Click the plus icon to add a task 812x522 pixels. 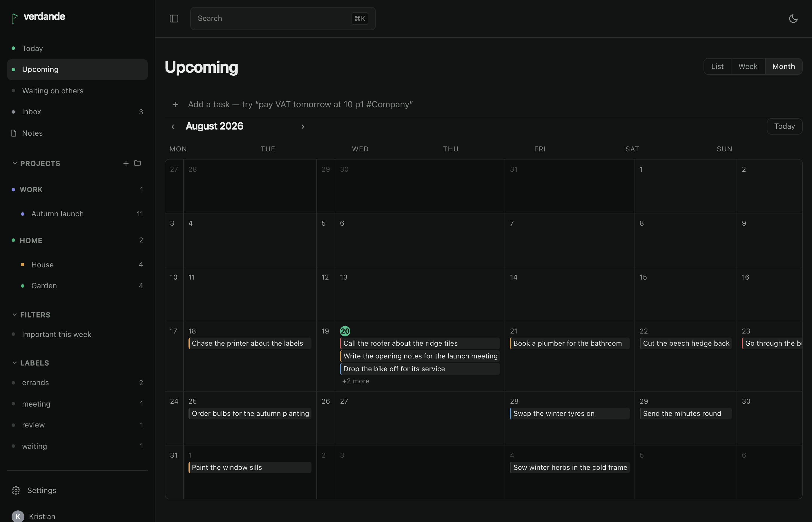tap(175, 104)
